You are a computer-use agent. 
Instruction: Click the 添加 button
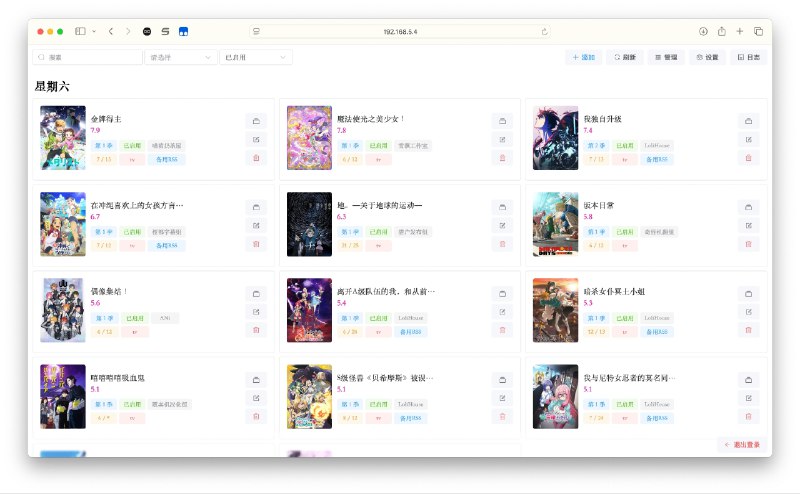(583, 58)
